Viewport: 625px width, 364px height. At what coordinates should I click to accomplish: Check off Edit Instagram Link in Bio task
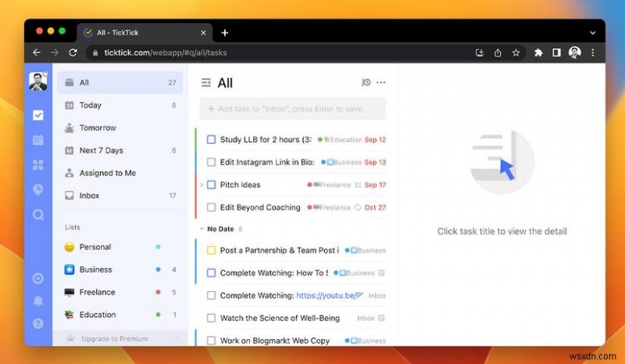coord(211,162)
